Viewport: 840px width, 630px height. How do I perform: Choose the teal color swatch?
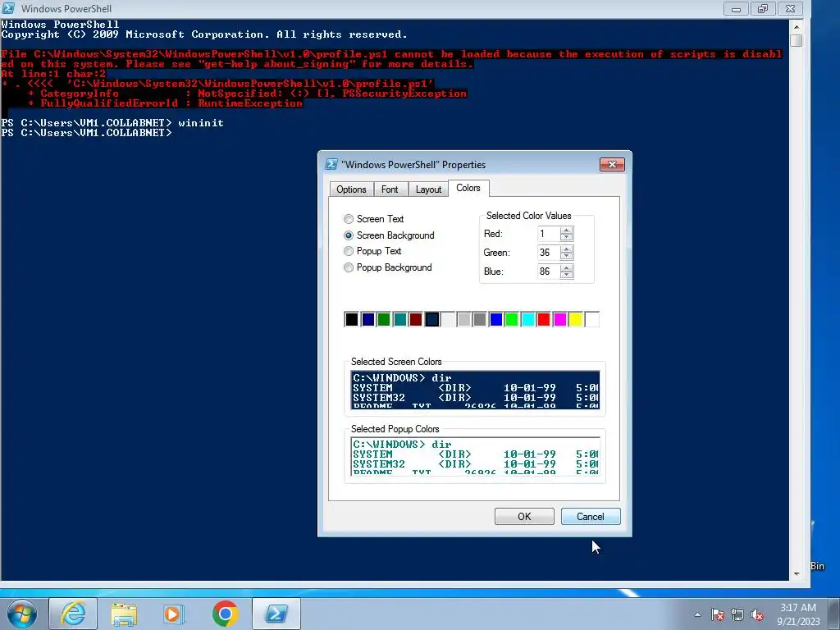(x=399, y=319)
